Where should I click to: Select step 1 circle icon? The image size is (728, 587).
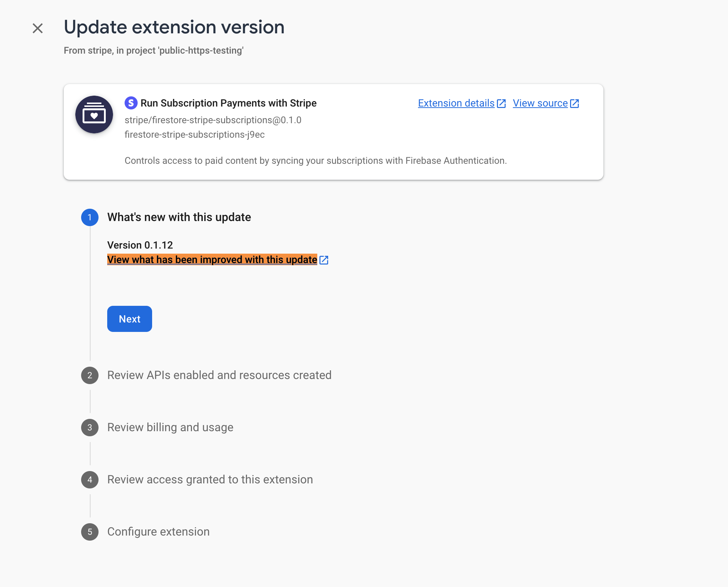89,217
